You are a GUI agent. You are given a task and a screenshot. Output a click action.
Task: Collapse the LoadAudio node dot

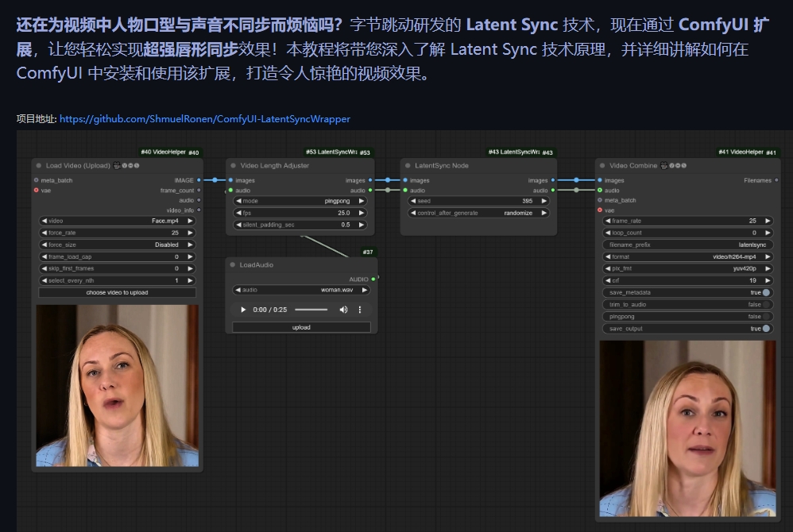(x=233, y=264)
